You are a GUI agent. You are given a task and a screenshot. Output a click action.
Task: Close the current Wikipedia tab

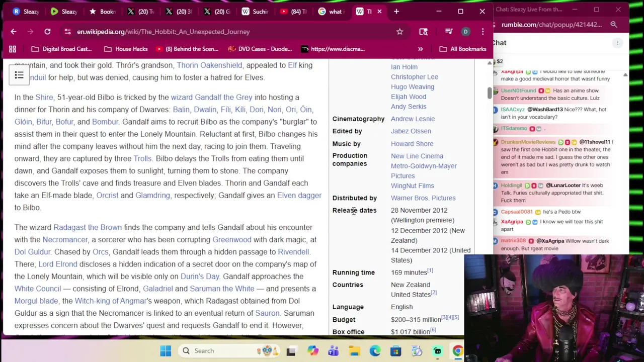coord(379,11)
